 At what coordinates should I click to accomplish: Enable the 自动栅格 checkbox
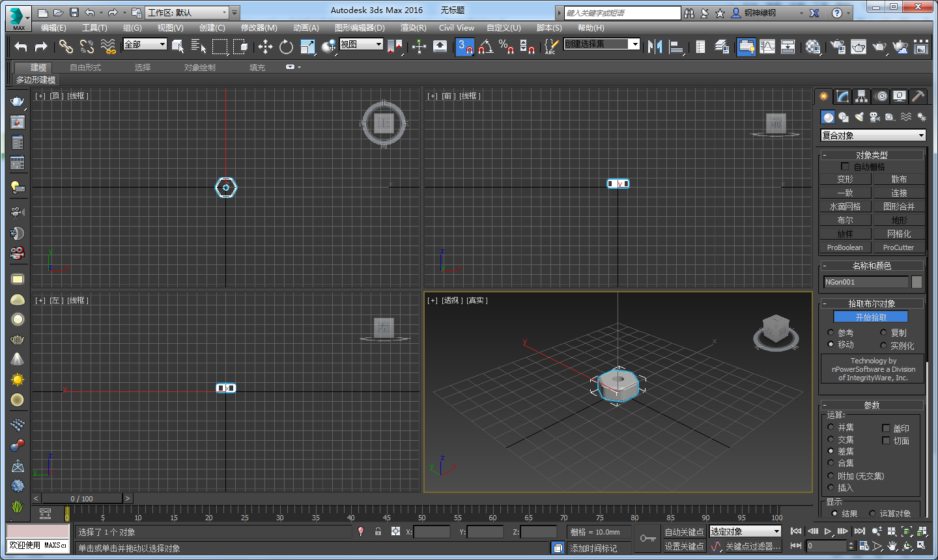point(845,167)
